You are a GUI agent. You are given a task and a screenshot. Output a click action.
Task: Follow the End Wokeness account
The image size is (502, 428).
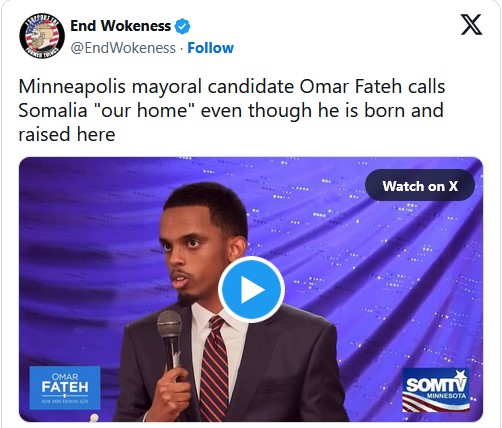click(210, 48)
